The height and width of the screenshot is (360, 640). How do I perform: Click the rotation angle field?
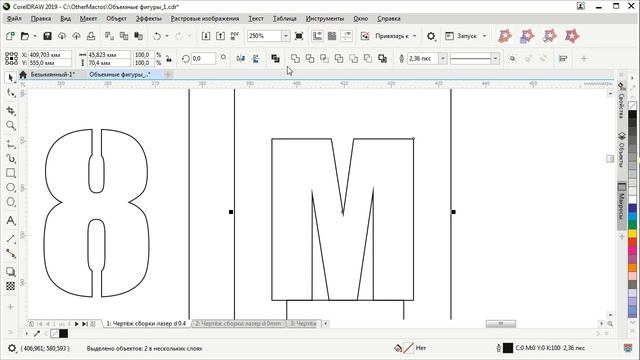click(203, 59)
